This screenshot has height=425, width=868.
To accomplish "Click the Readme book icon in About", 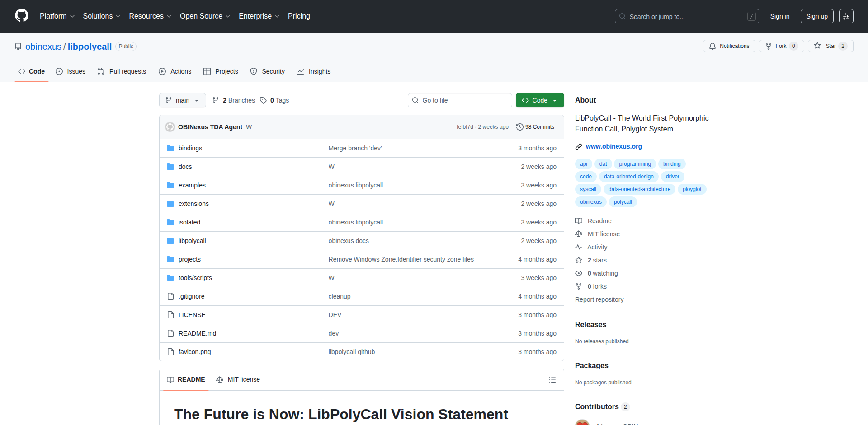I will tap(579, 221).
